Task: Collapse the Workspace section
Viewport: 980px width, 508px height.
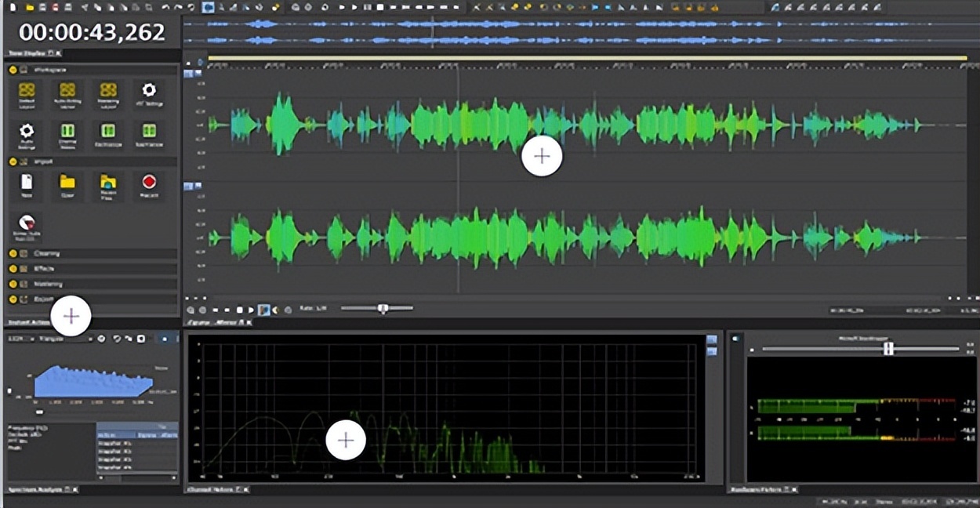Action: (13, 70)
